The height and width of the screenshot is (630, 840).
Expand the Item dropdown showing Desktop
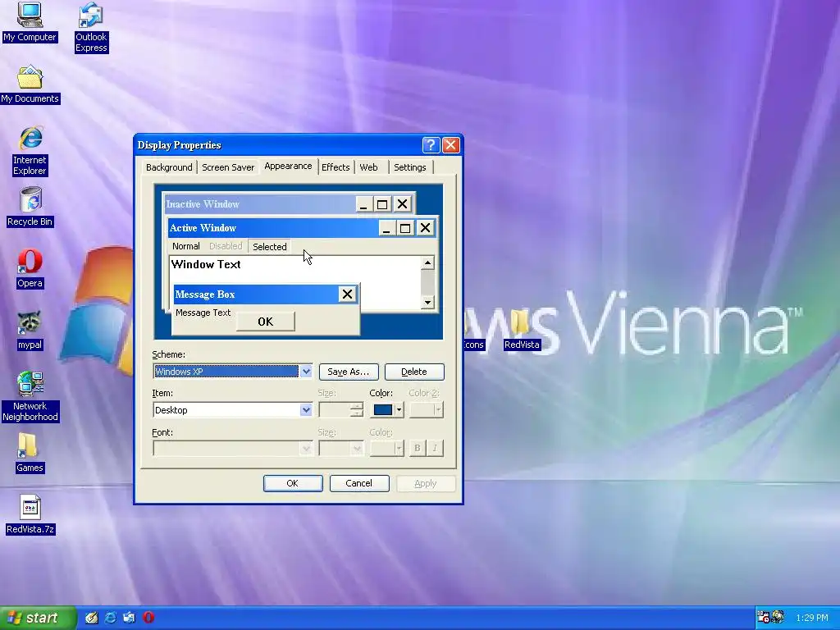coord(305,410)
